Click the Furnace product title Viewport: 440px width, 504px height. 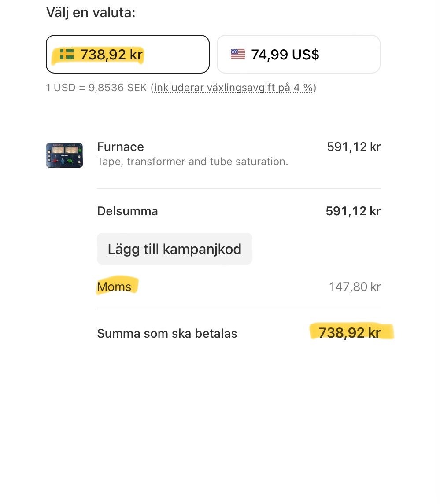pos(120,147)
